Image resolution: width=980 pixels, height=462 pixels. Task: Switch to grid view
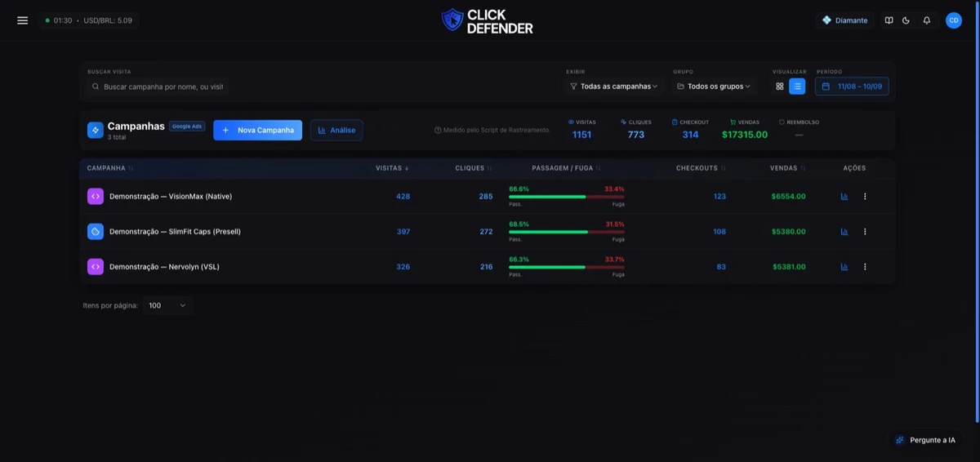coord(780,87)
